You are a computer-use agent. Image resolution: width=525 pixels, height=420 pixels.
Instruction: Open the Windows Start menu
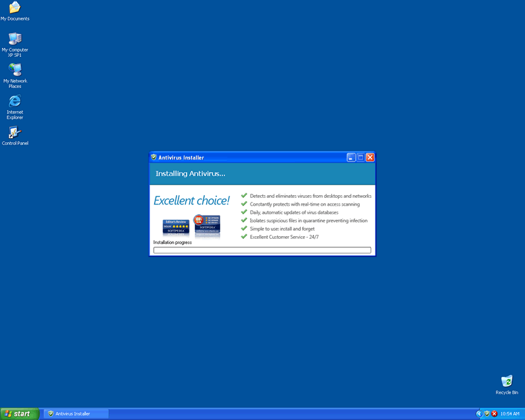coord(19,413)
